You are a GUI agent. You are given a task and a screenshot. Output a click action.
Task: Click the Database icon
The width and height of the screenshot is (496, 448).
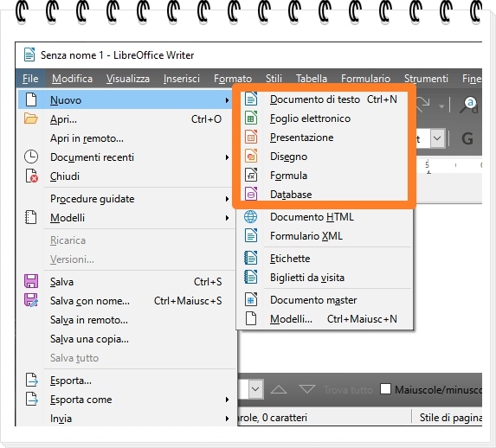tap(251, 194)
